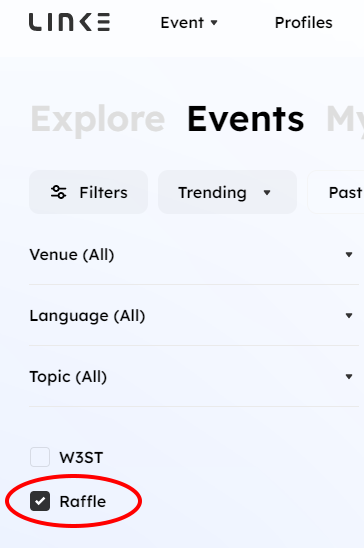Click the Past button
Image resolution: width=364 pixels, height=548 pixels.
(x=336, y=192)
